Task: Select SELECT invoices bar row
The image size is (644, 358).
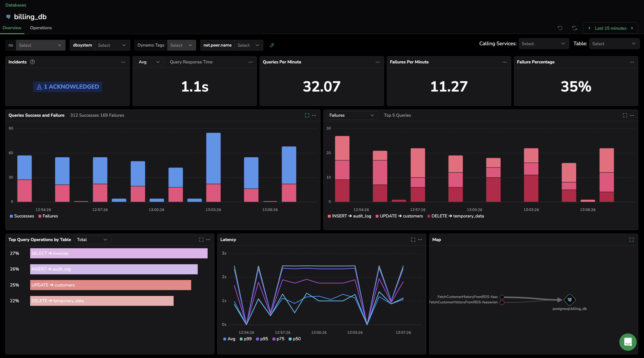Action: click(119, 253)
